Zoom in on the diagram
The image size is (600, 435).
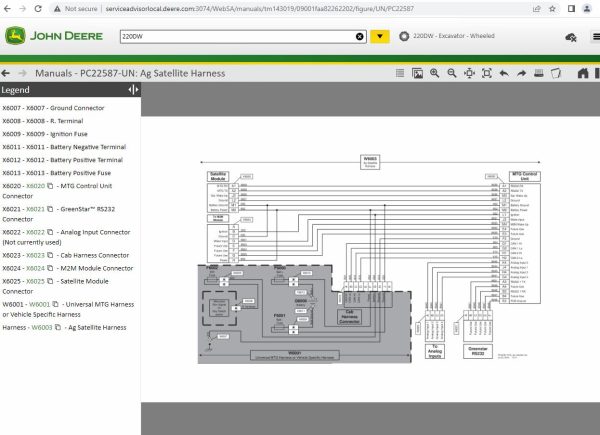coord(434,73)
